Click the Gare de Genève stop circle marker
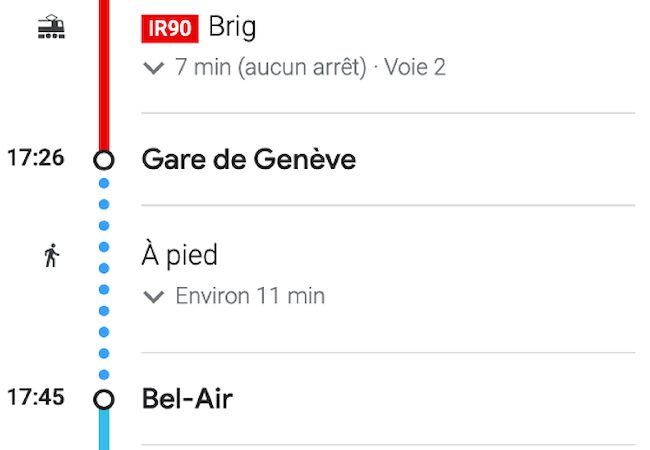This screenshot has width=650, height=450. coord(104,160)
